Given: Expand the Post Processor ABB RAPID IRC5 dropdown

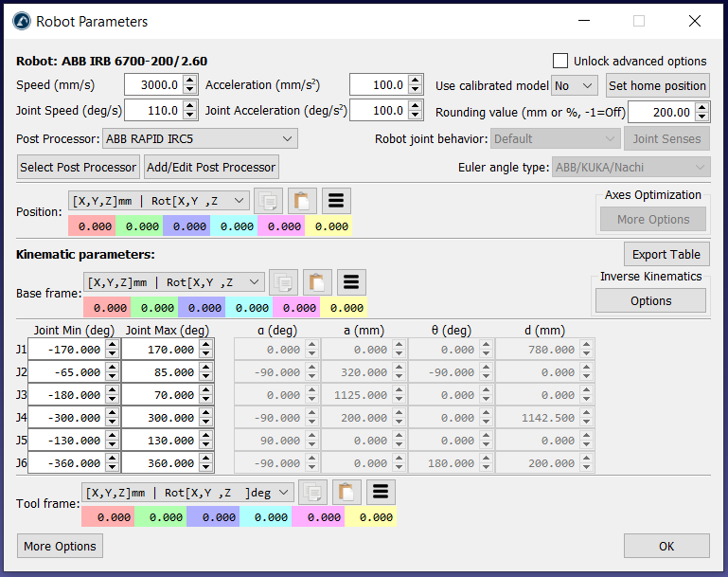Looking at the screenshot, I should [200, 139].
